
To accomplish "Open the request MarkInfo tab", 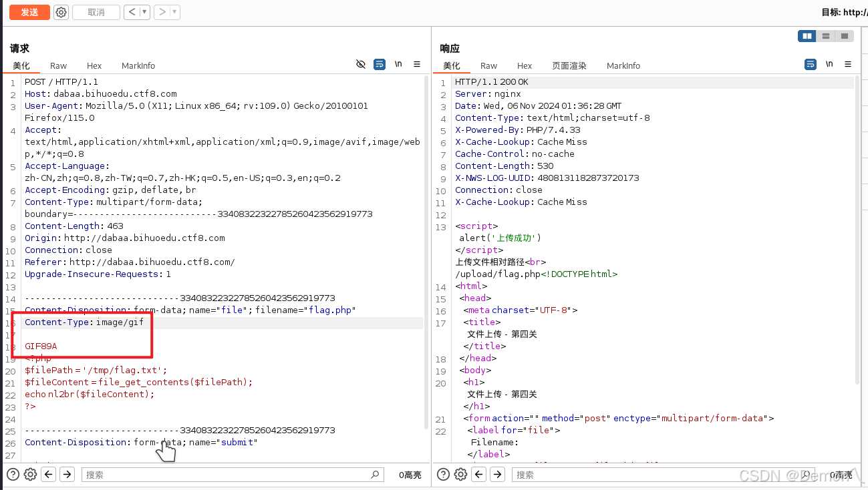I will pos(138,65).
